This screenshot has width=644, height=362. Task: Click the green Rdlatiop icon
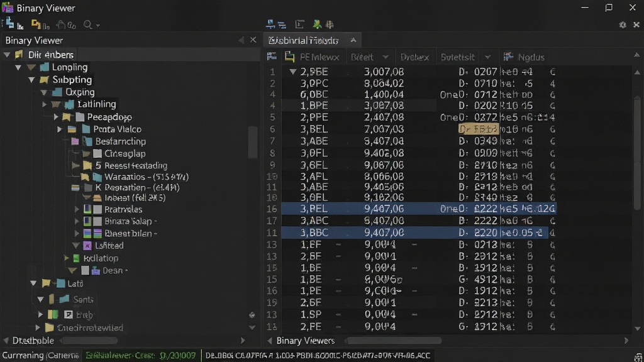tap(76, 258)
